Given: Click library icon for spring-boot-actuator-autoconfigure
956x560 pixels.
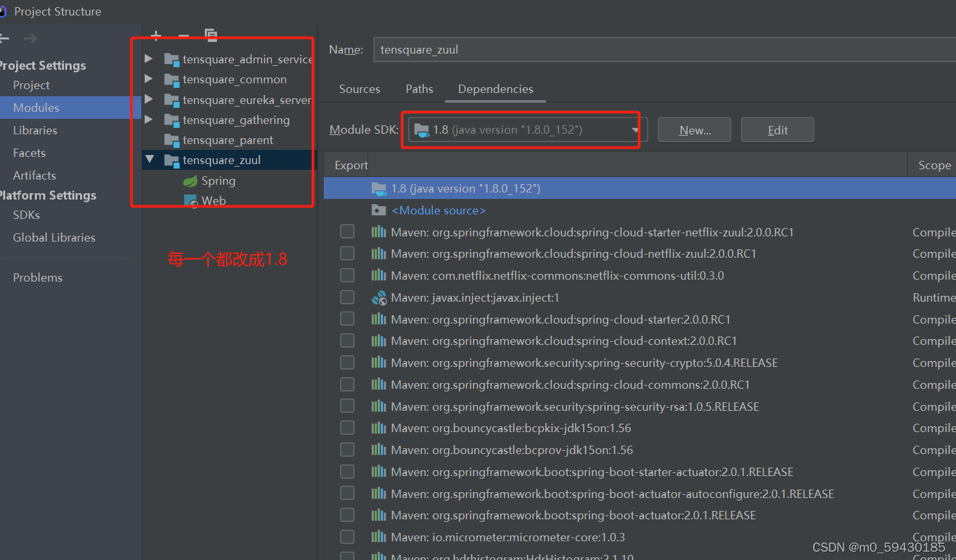Looking at the screenshot, I should (379, 493).
